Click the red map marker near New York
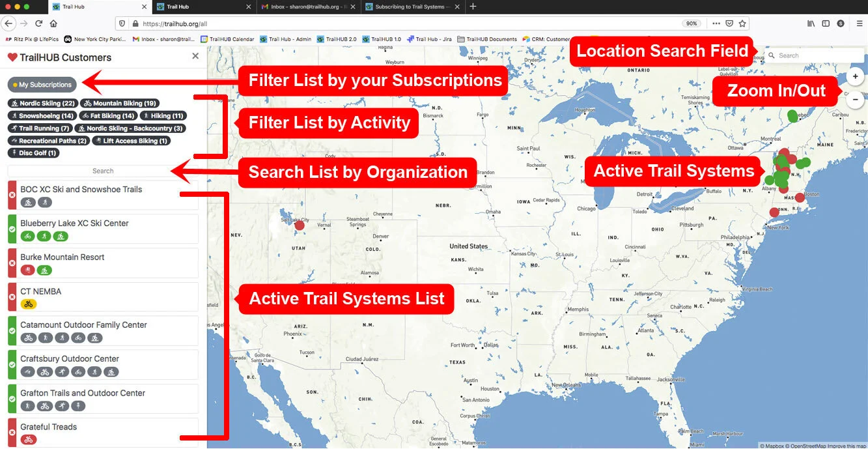 774,212
